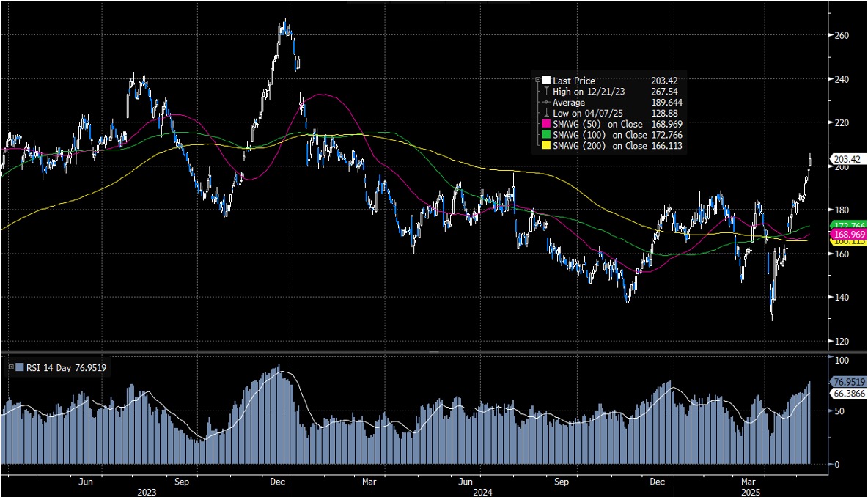The image size is (868, 497).
Task: Select the High on 12/21/23 marker icon
Action: click(546, 92)
